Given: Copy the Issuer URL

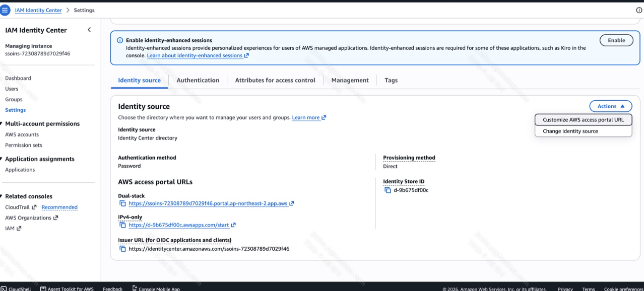Looking at the screenshot, I should 122,249.
